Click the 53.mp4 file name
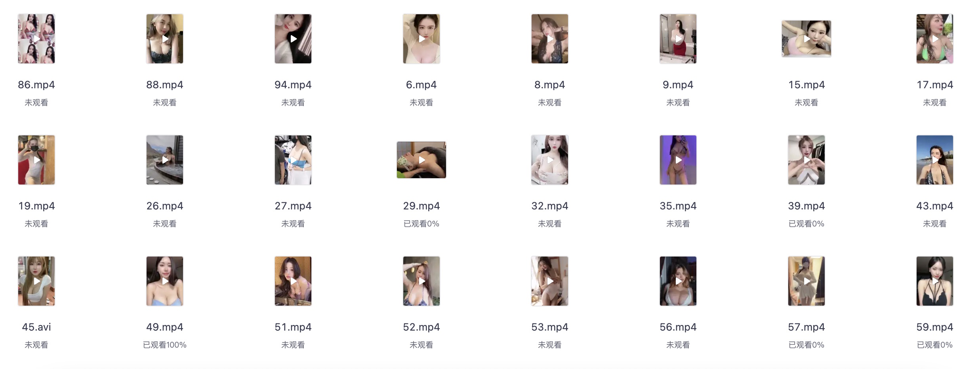Image resolution: width=980 pixels, height=369 pixels. (550, 327)
